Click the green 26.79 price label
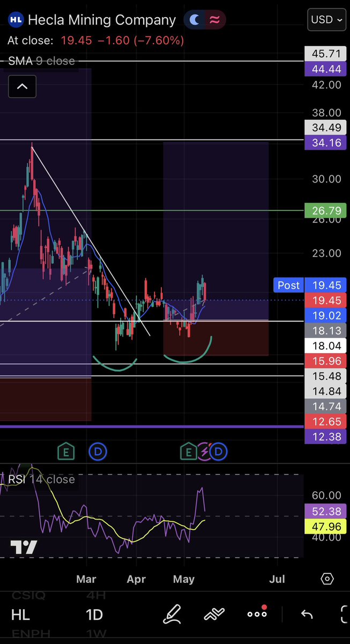The image size is (350, 644). click(x=326, y=210)
